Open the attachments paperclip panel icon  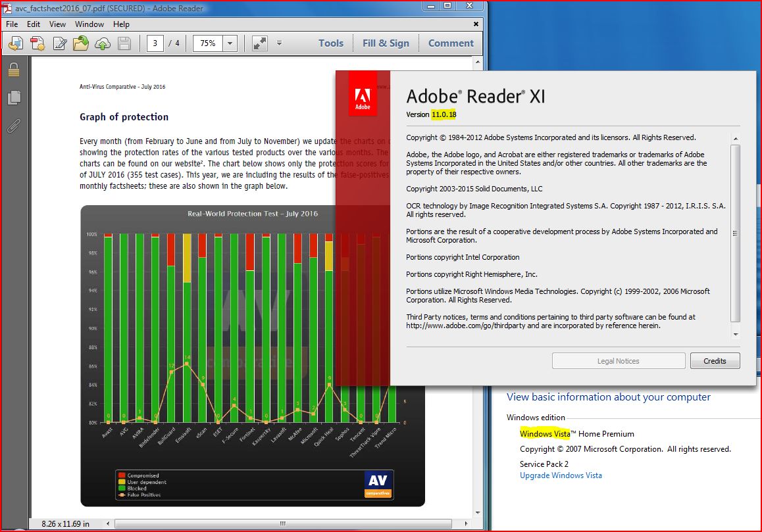click(x=14, y=126)
